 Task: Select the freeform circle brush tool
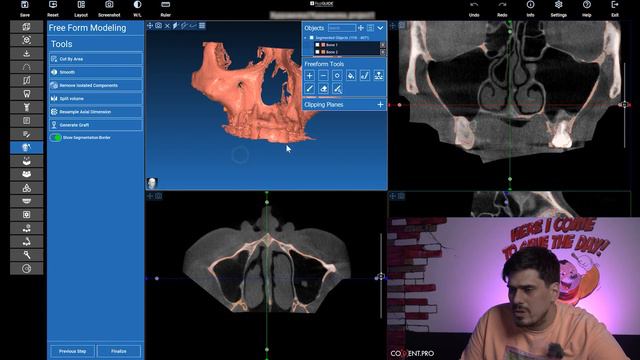click(337, 76)
